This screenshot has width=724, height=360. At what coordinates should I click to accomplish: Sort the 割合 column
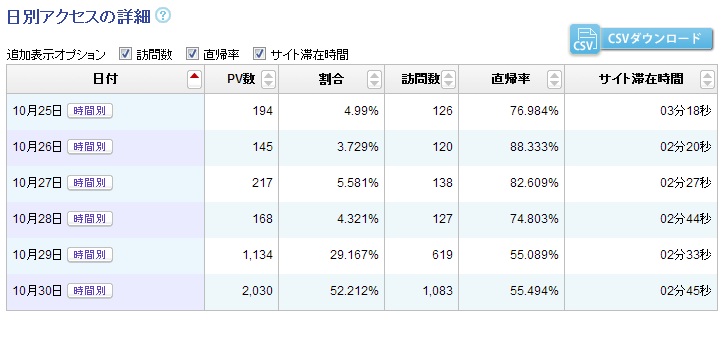[x=374, y=79]
